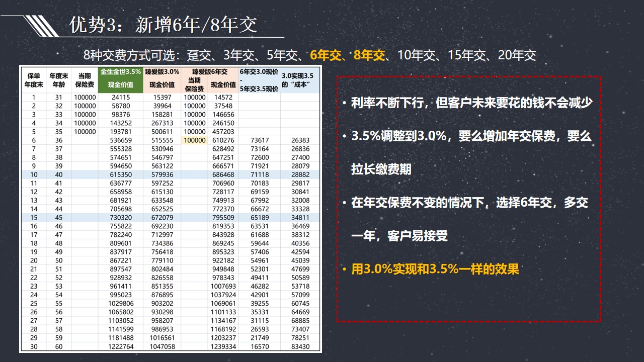
Task: Click cell value 1007693
Action: [x=223, y=287]
